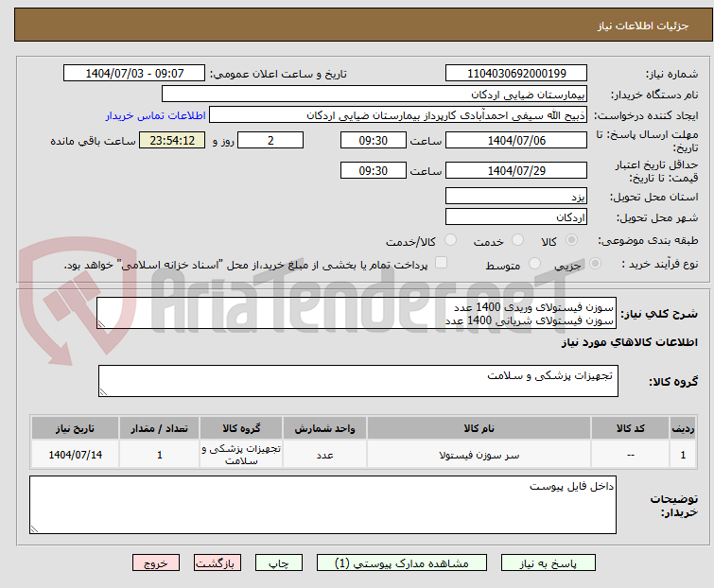Click the استان محل تحویل field یزد
Viewport: 714px width, 588px height.
pyautogui.click(x=516, y=196)
